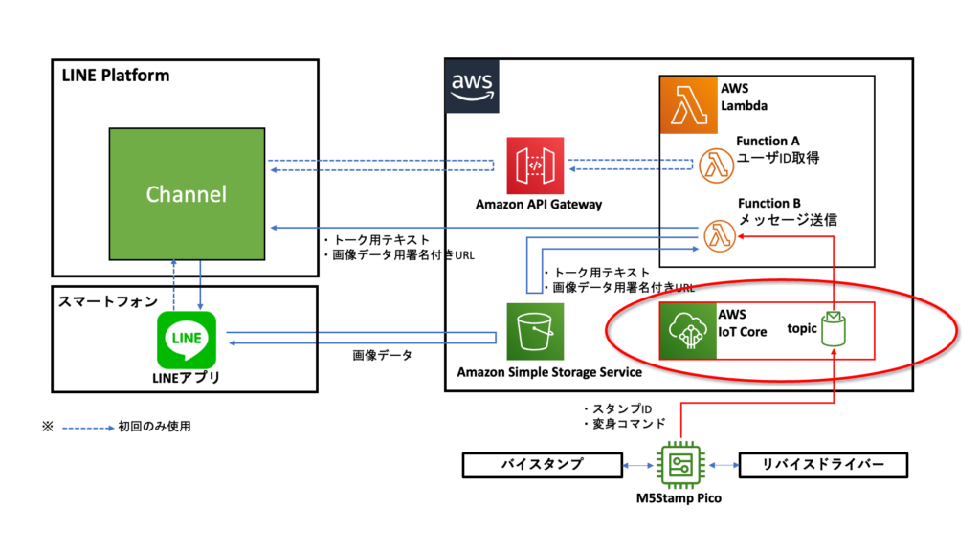Image resolution: width=980 pixels, height=551 pixels.
Task: Select the green LINE app icon
Action: point(186,340)
